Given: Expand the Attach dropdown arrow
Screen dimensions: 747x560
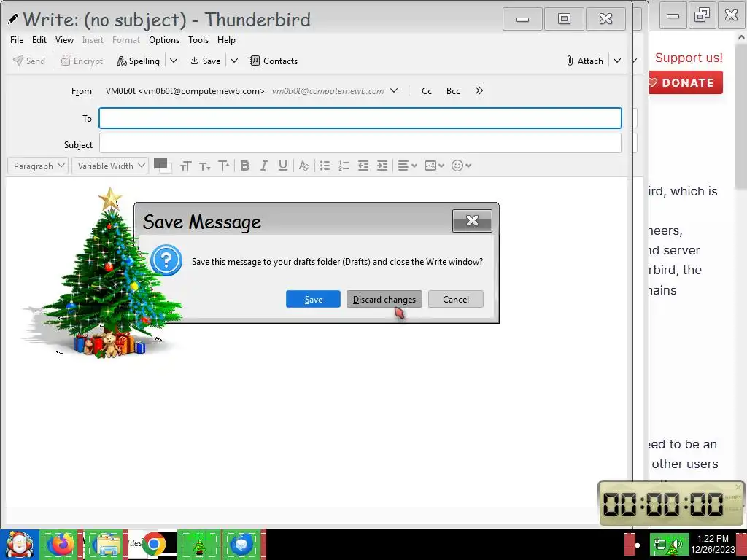Looking at the screenshot, I should click(x=617, y=61).
